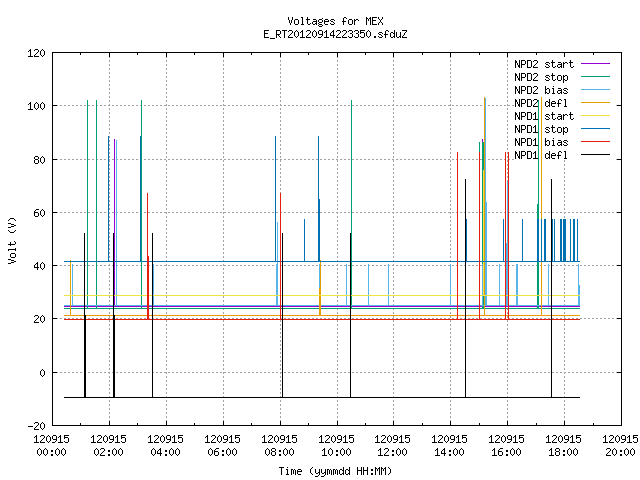Click the x-axis tick '120915 10:00'
The height and width of the screenshot is (480, 640).
coord(336,446)
